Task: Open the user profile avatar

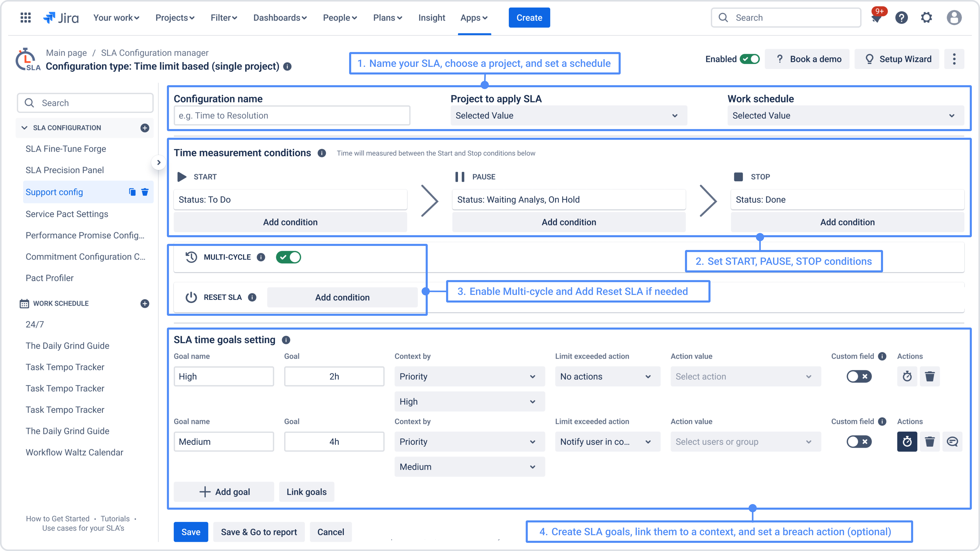Action: (954, 18)
